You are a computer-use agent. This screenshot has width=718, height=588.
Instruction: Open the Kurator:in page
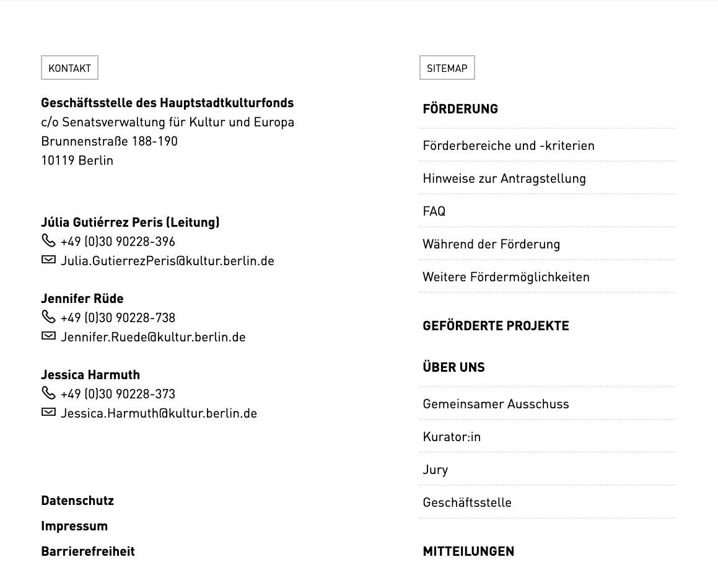[452, 437]
